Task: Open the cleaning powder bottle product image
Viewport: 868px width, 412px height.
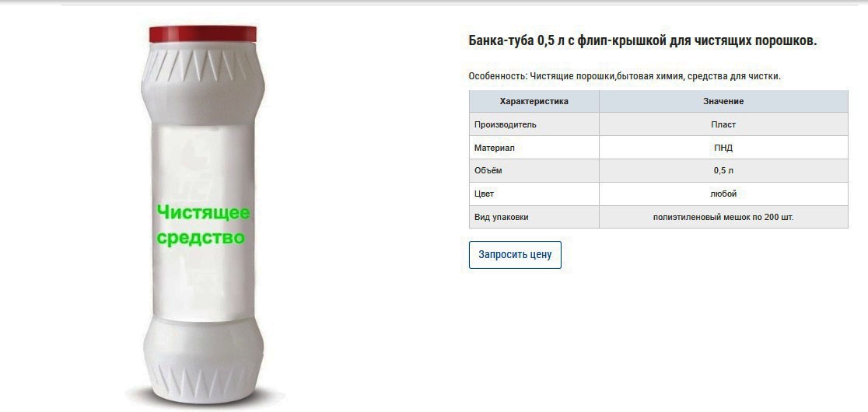Action: pyautogui.click(x=203, y=215)
